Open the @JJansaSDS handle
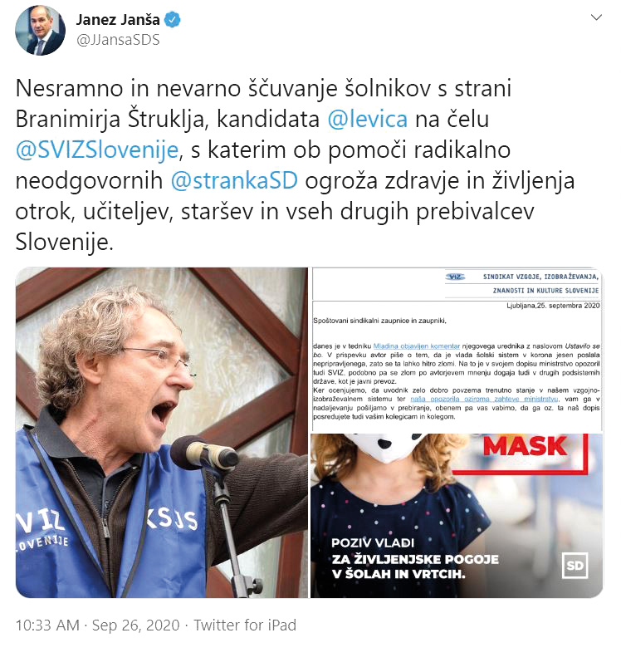Screen dimensions: 621x672 pyautogui.click(x=118, y=40)
